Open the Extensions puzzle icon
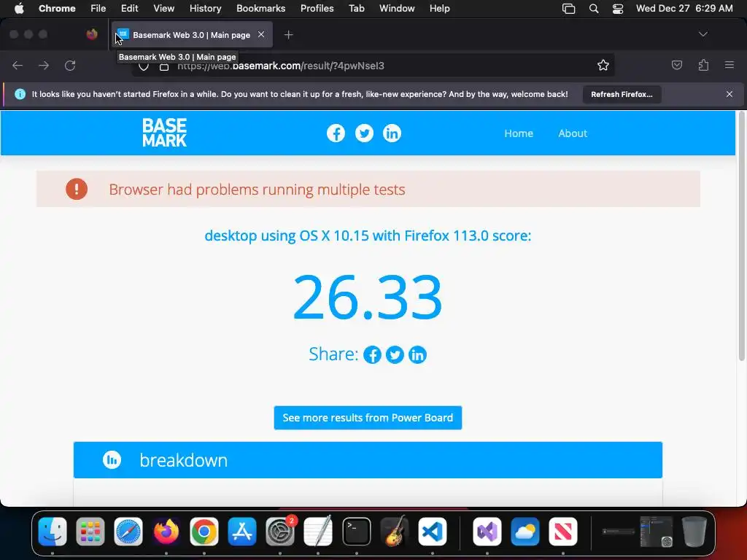 (703, 65)
